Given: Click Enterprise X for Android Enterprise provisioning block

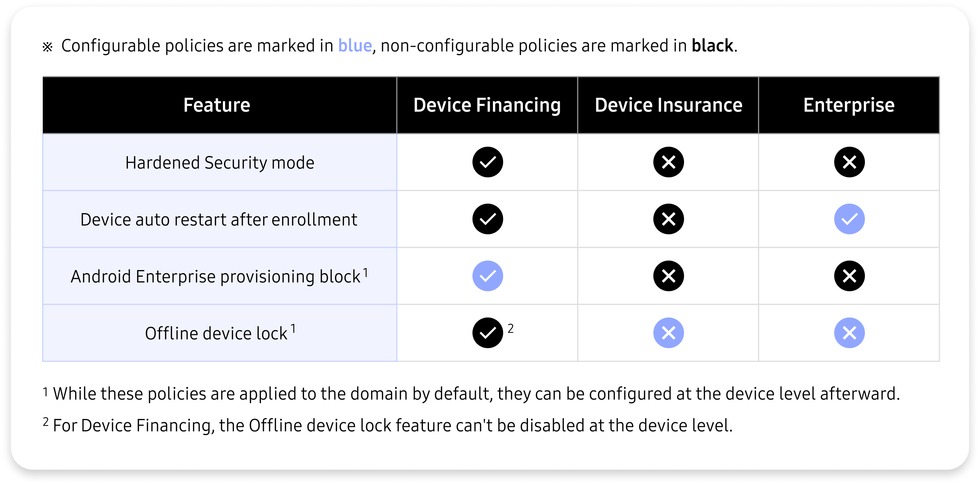Looking at the screenshot, I should pos(849,276).
